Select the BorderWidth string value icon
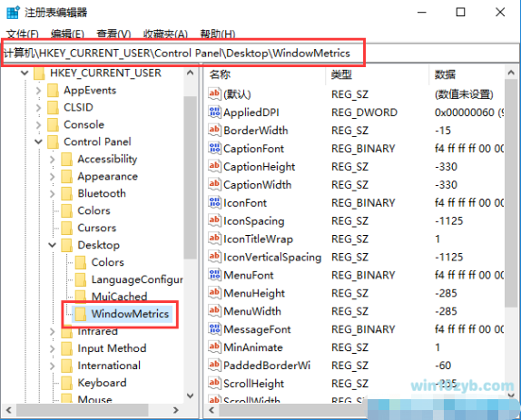The height and width of the screenshot is (420, 521). click(214, 130)
